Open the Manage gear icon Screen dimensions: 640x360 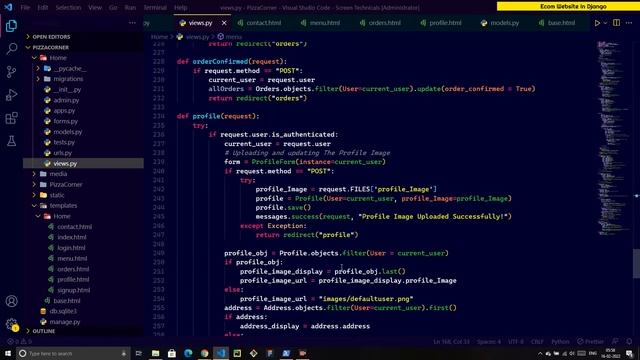11,324
